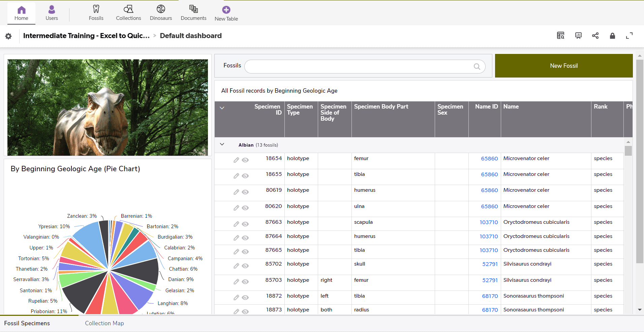Viewport: 644px width, 332px height.
Task: Collapse the Albian fossil group
Action: [222, 145]
